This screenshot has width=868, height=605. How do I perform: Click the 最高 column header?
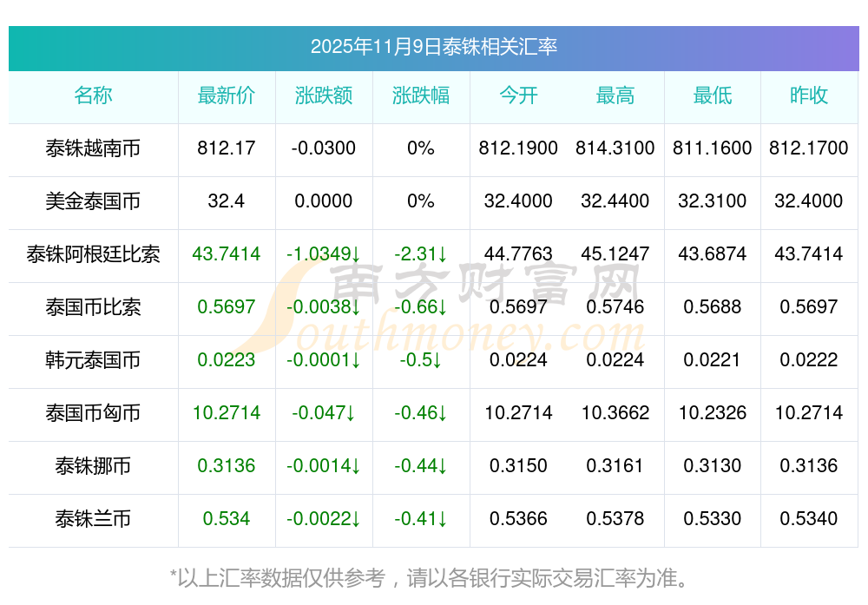[x=615, y=95]
